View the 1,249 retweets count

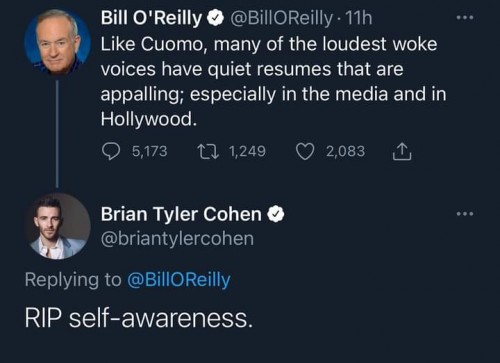click(247, 151)
